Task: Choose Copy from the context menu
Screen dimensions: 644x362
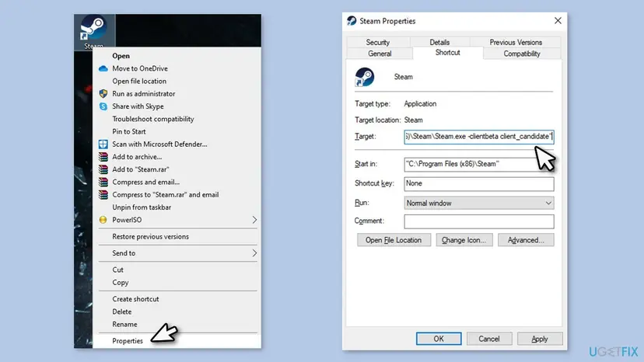Action: (120, 283)
